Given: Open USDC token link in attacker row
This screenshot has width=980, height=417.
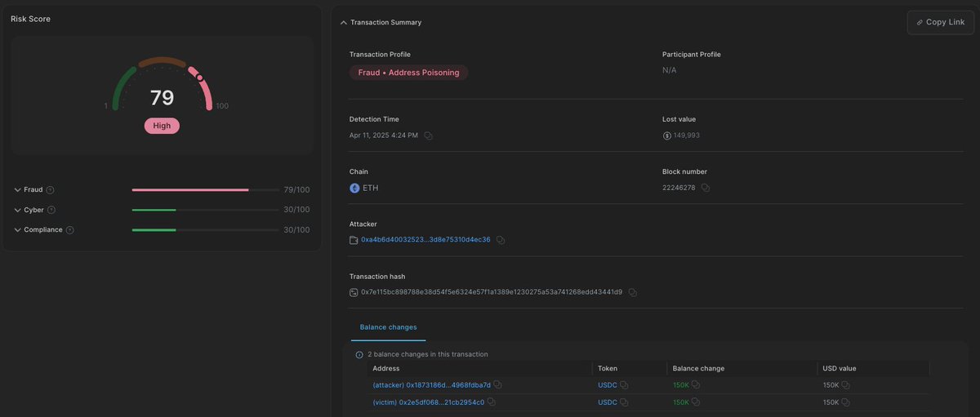Looking at the screenshot, I should [x=608, y=385].
